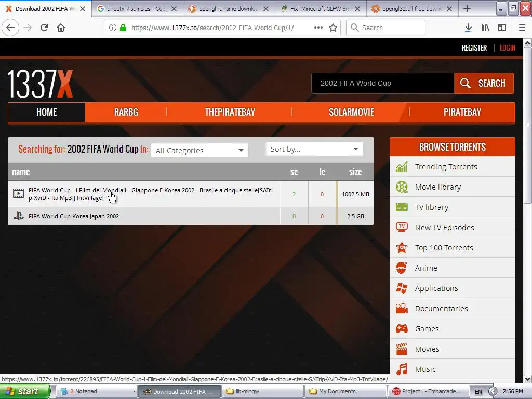Open page actions three-dot menu
Viewport: 532px width, 399px height.
tap(318, 28)
